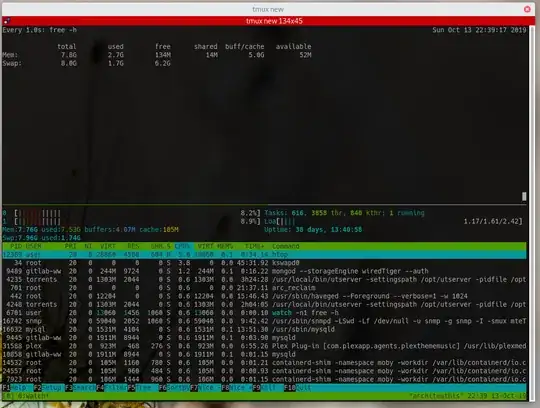Click the available value 52M
Image resolution: width=540 pixels, height=408 pixels.
(x=305, y=55)
